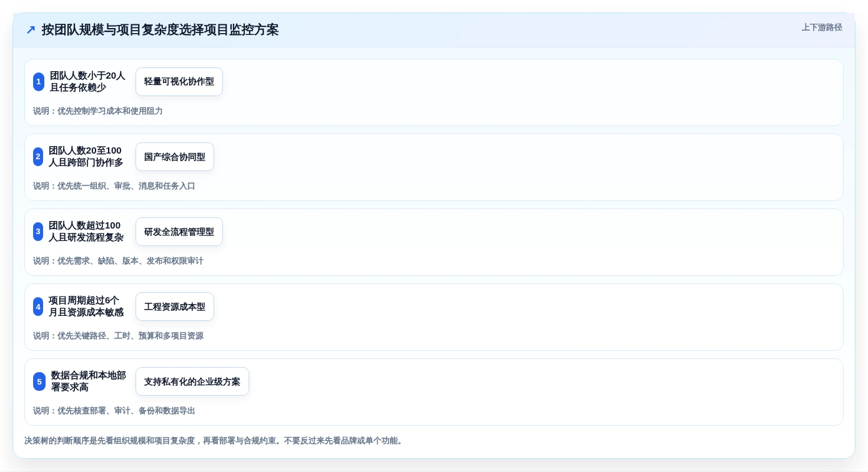This screenshot has width=868, height=472.
Task: Choose the 支持私有化的企业级方案 option
Action: (192, 381)
